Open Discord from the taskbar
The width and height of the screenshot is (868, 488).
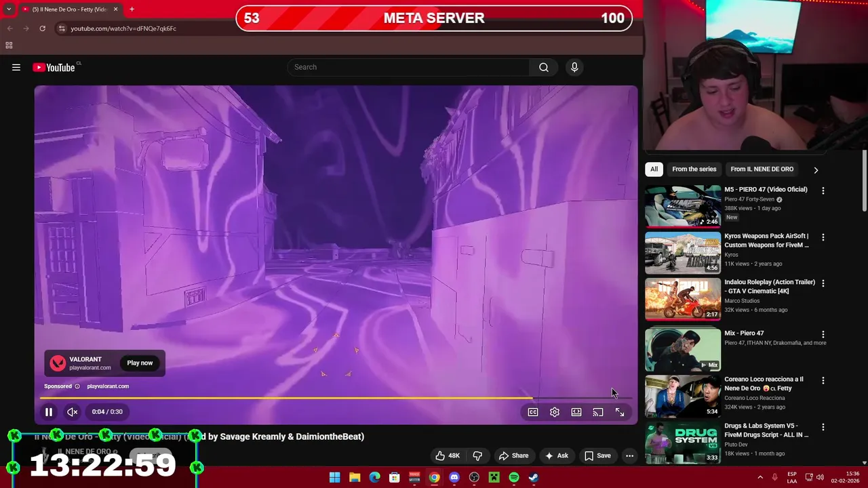(x=454, y=478)
